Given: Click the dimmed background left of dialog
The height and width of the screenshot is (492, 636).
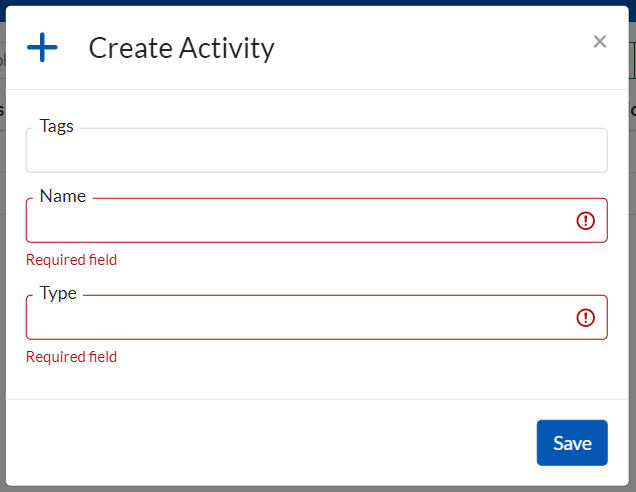Looking at the screenshot, I should (3, 300).
